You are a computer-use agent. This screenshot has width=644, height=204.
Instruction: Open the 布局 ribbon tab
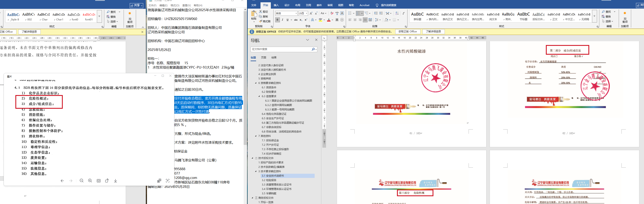[298, 5]
